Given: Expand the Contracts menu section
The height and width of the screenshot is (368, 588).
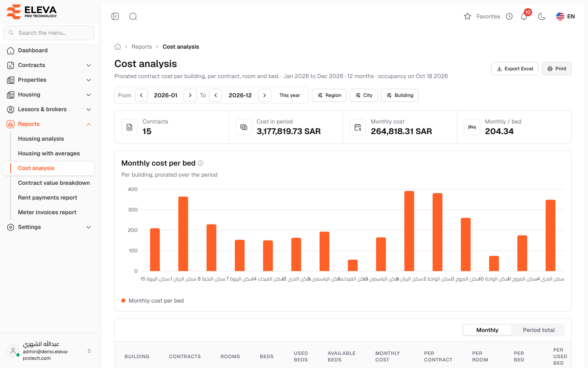Looking at the screenshot, I should pyautogui.click(x=49, y=65).
